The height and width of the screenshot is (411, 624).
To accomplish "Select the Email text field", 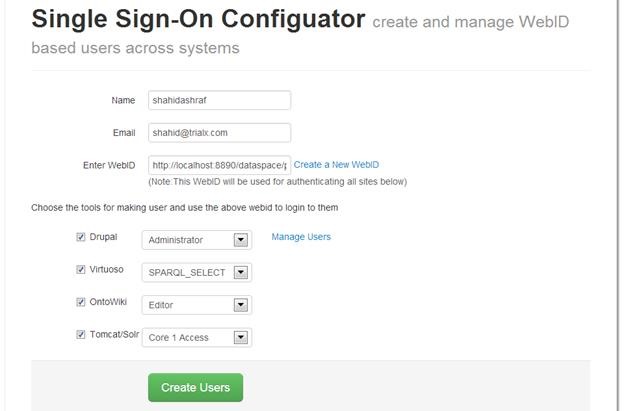I will tap(219, 133).
